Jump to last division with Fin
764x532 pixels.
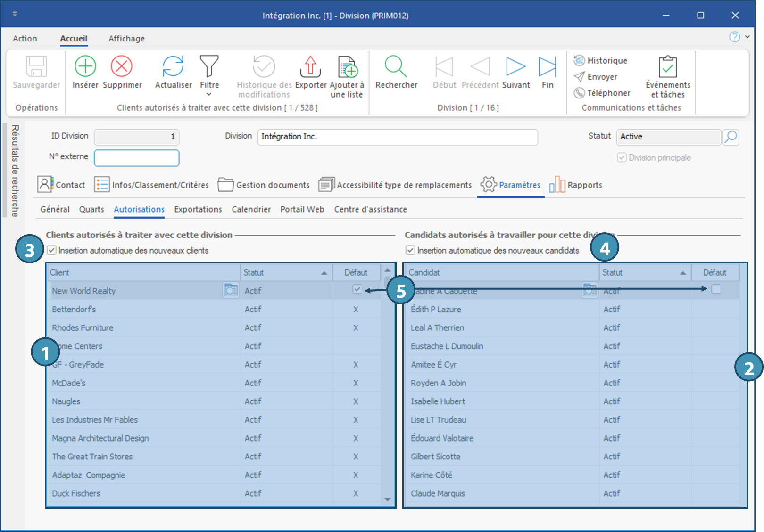tap(547, 66)
